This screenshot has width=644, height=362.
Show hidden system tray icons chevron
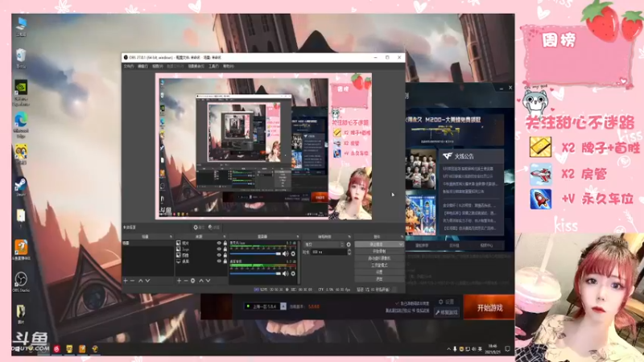(x=448, y=349)
